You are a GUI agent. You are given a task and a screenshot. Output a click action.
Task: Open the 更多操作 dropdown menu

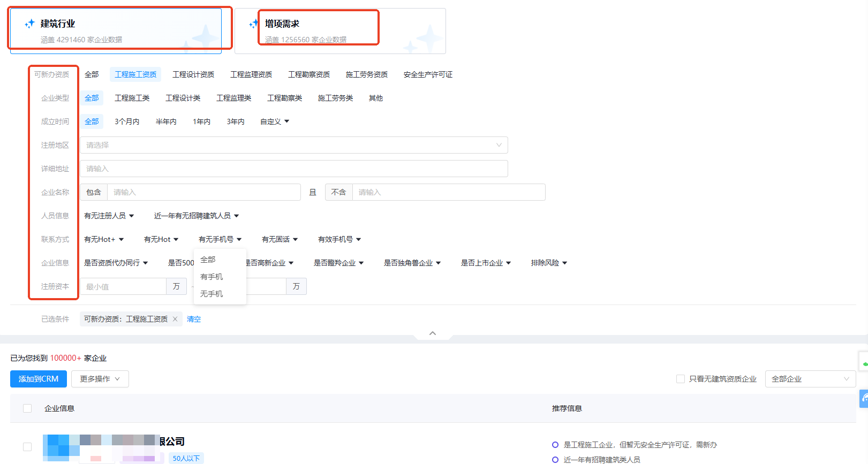point(100,379)
